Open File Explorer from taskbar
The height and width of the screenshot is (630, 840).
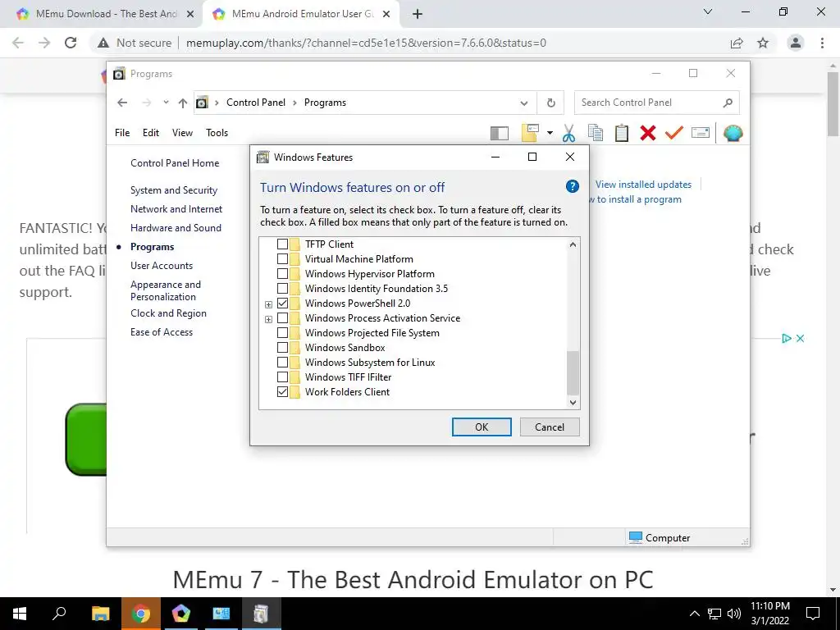(x=100, y=614)
